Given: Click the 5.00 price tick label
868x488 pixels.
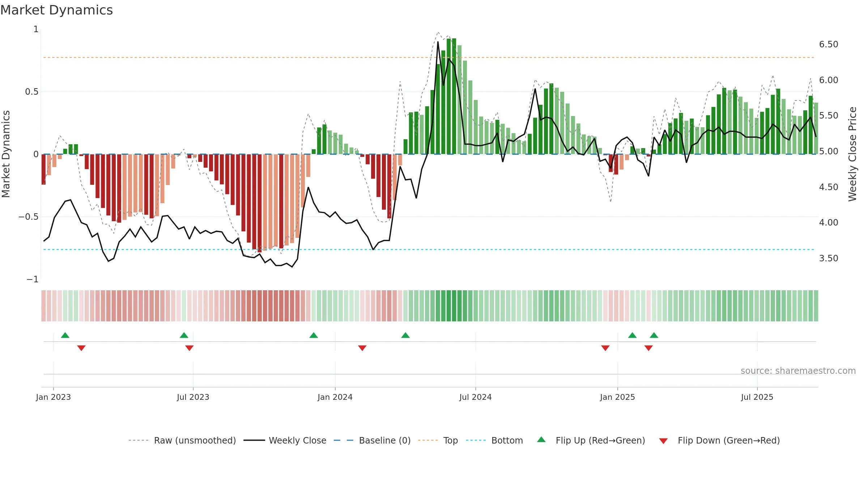Looking at the screenshot, I should 829,151.
